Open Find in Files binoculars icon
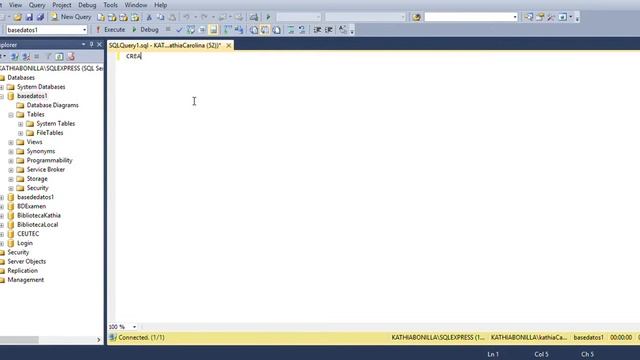Screen dimensions: 640x360 [x=416, y=17]
